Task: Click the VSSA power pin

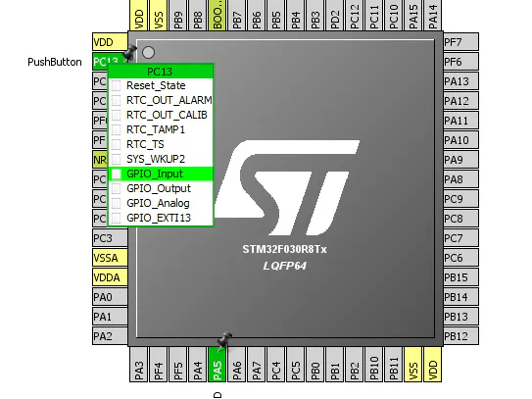Action: click(x=110, y=258)
